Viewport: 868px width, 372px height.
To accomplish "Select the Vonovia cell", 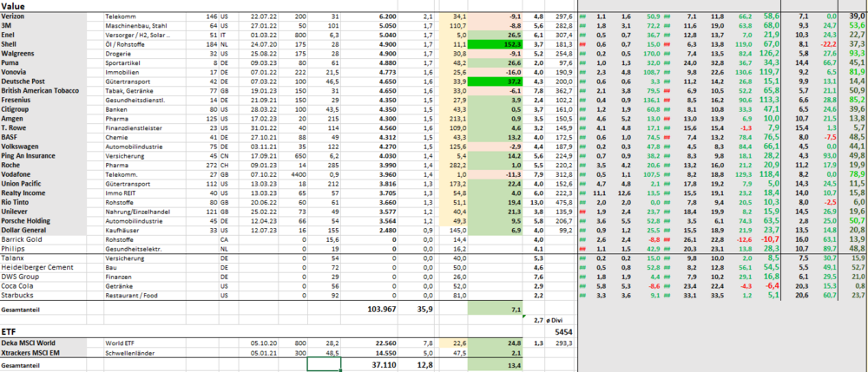I will (43, 73).
